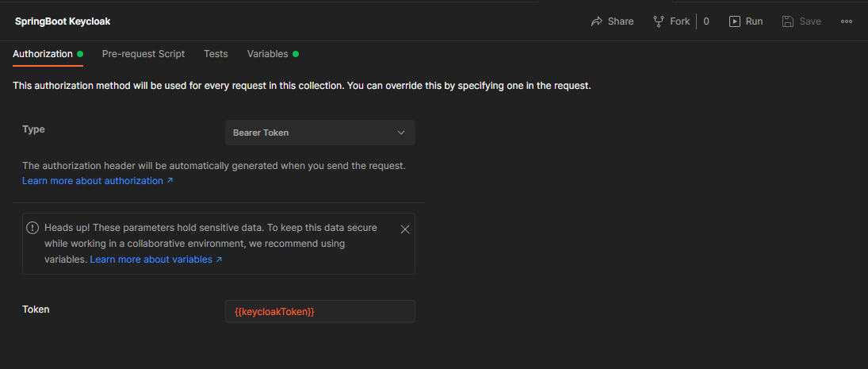Switch to the Authorization tab
The image size is (868, 369).
[43, 54]
